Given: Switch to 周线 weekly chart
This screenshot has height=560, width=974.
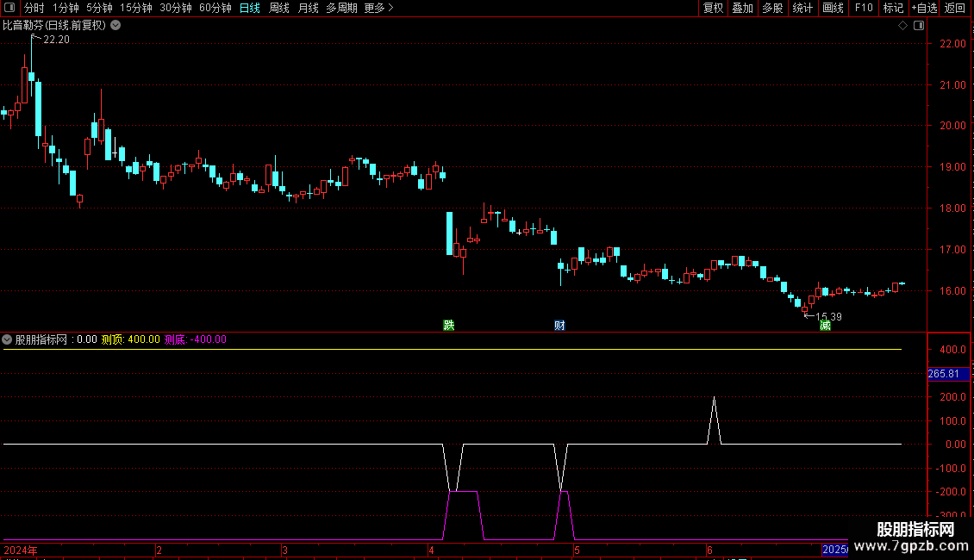Looking at the screenshot, I should pos(279,8).
